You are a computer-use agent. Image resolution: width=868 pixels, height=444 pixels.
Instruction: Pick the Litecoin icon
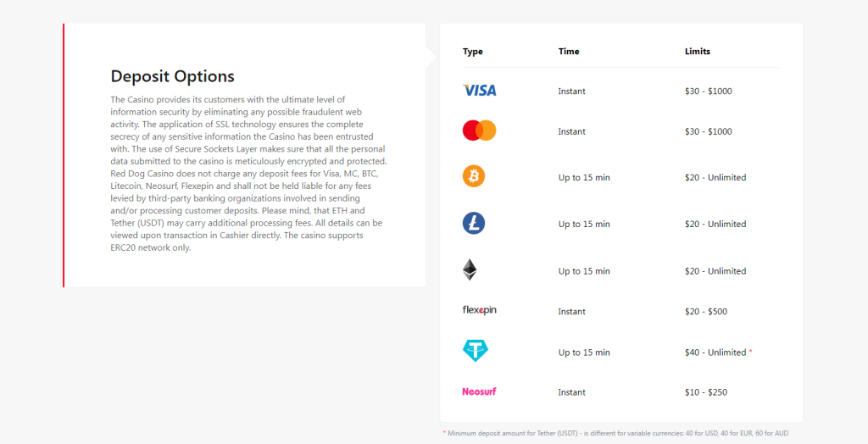click(474, 223)
